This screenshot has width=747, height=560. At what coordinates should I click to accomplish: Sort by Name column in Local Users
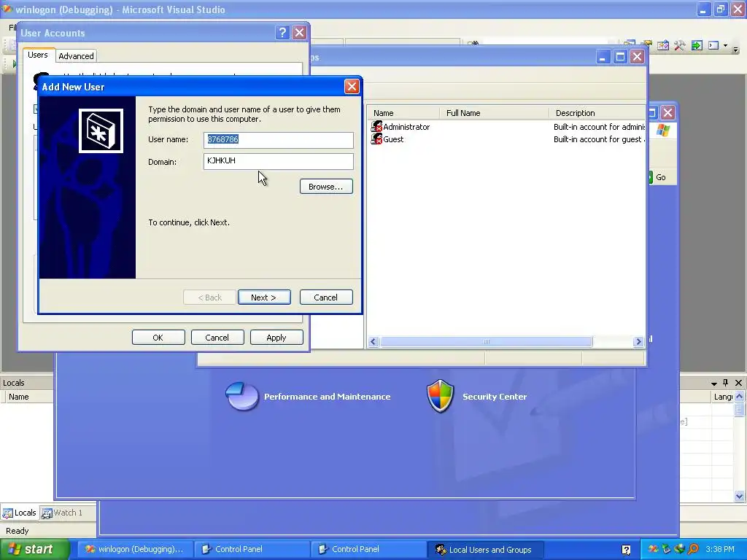pyautogui.click(x=403, y=113)
